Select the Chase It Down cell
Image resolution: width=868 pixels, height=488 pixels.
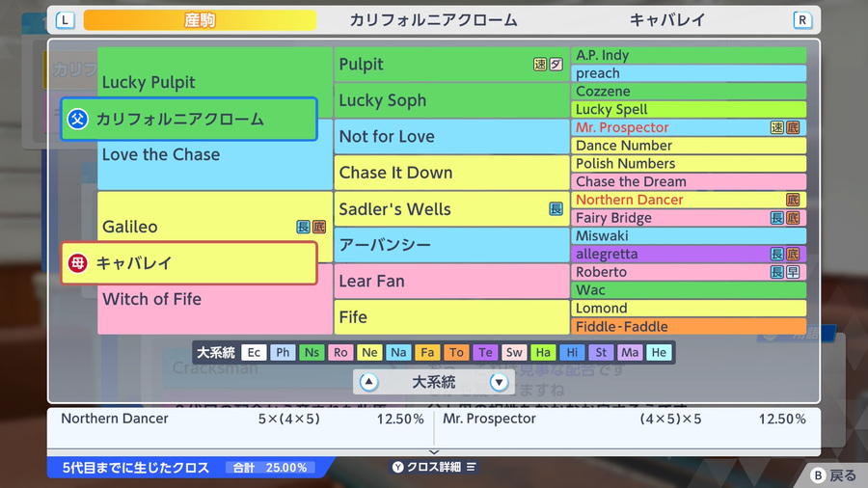(451, 173)
